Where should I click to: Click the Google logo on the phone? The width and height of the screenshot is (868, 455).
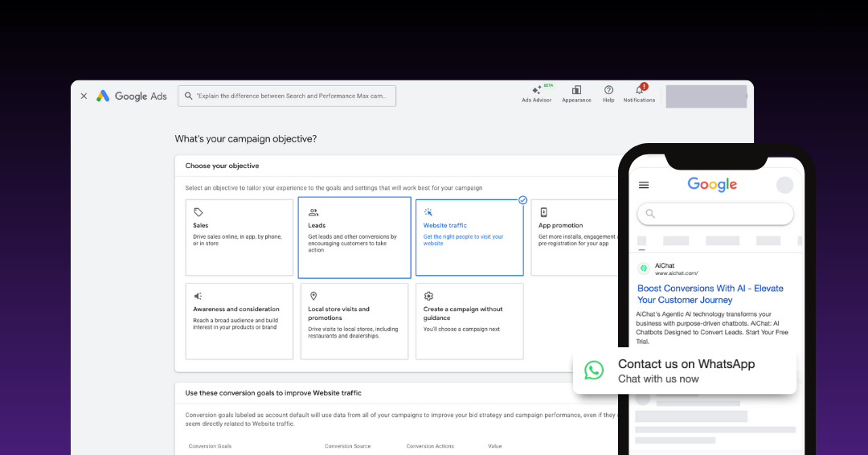tap(712, 184)
